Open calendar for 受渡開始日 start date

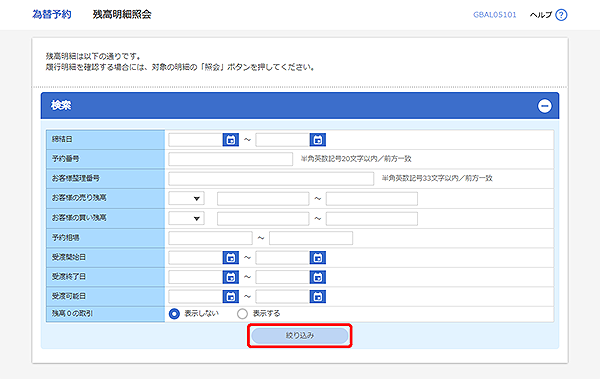(230, 258)
